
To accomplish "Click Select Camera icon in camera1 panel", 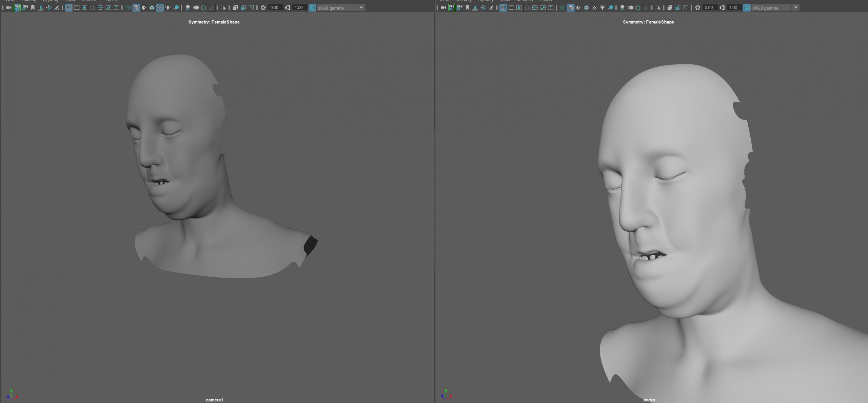I will [x=9, y=7].
